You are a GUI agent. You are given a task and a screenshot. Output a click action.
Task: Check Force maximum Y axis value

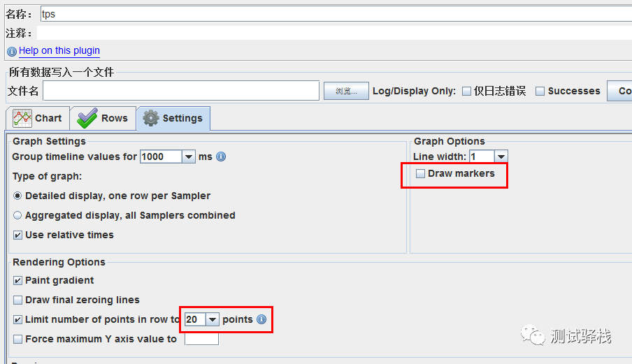(x=18, y=339)
